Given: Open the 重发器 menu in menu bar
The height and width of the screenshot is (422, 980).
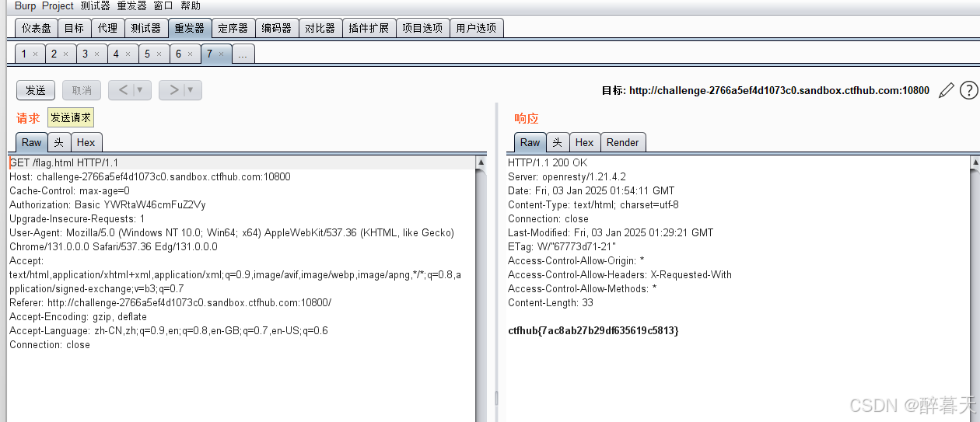Looking at the screenshot, I should pyautogui.click(x=131, y=5).
